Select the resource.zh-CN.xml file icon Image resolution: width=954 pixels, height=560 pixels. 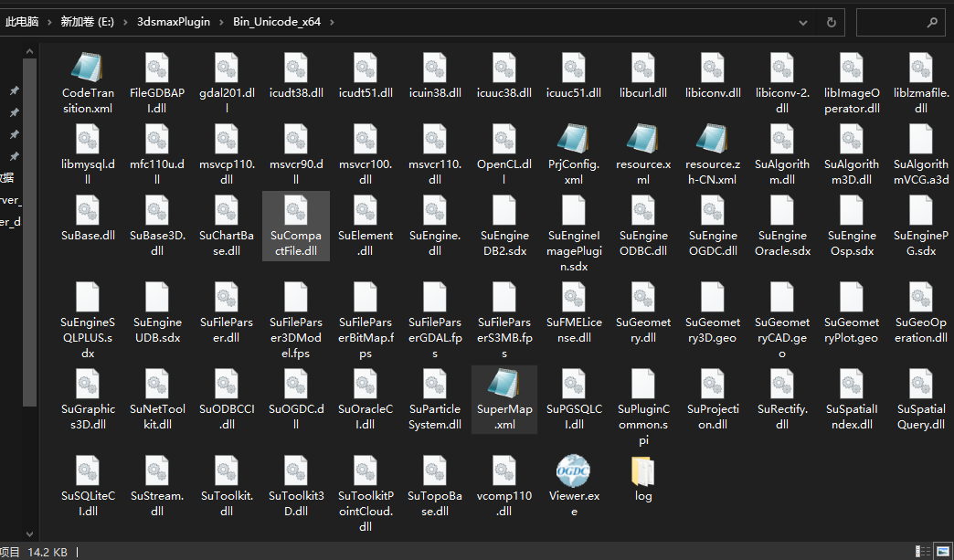tap(713, 139)
